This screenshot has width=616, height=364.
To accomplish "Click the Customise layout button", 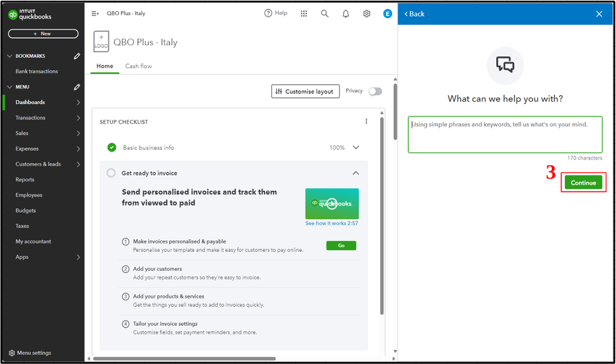I will (x=305, y=92).
